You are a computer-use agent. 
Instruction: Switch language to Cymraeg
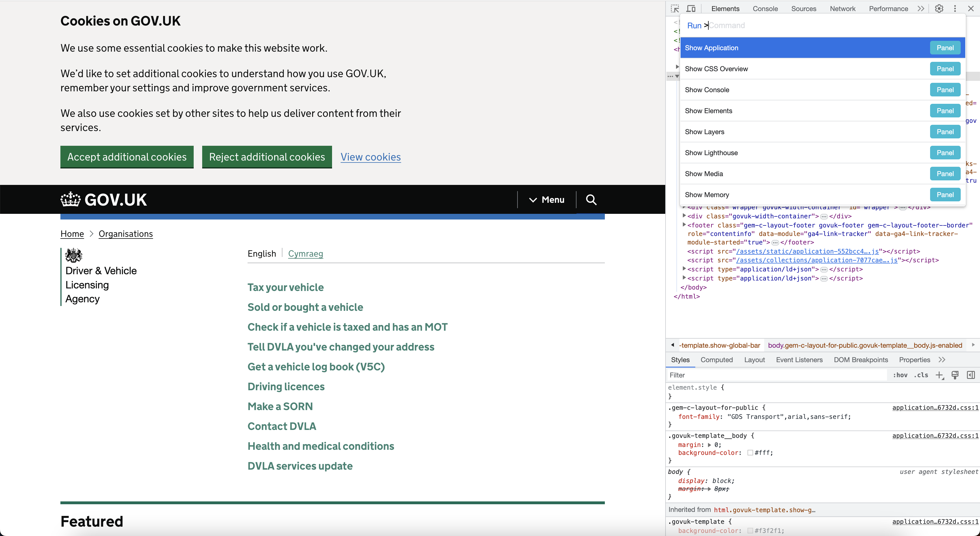305,253
